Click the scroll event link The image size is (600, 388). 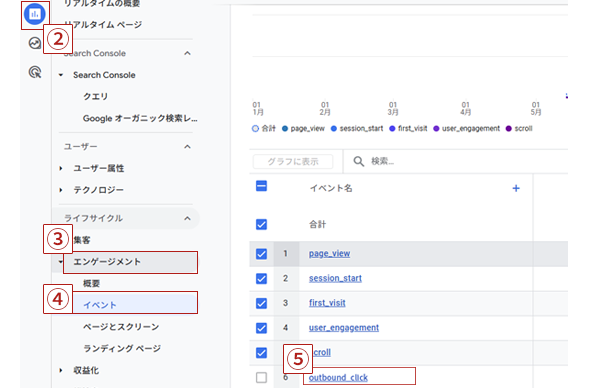pyautogui.click(x=322, y=352)
